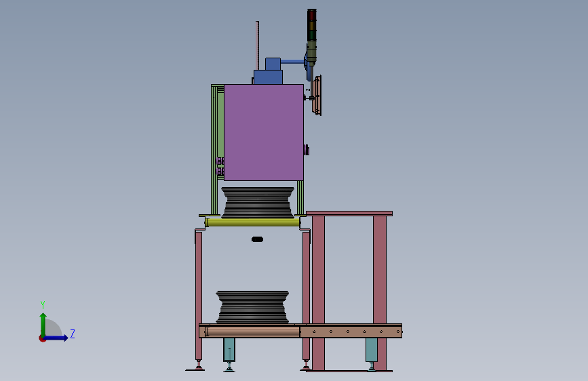The image size is (588, 381).
Task: Click the blue Z axis arrow of triad
Action: pos(56,338)
